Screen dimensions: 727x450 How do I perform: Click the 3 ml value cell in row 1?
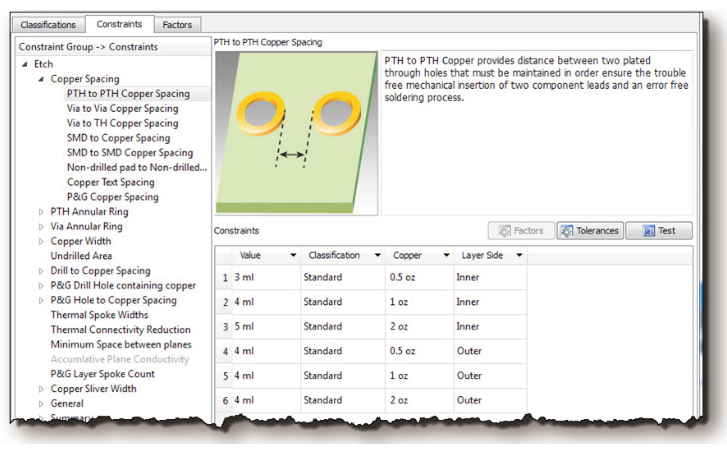(265, 277)
